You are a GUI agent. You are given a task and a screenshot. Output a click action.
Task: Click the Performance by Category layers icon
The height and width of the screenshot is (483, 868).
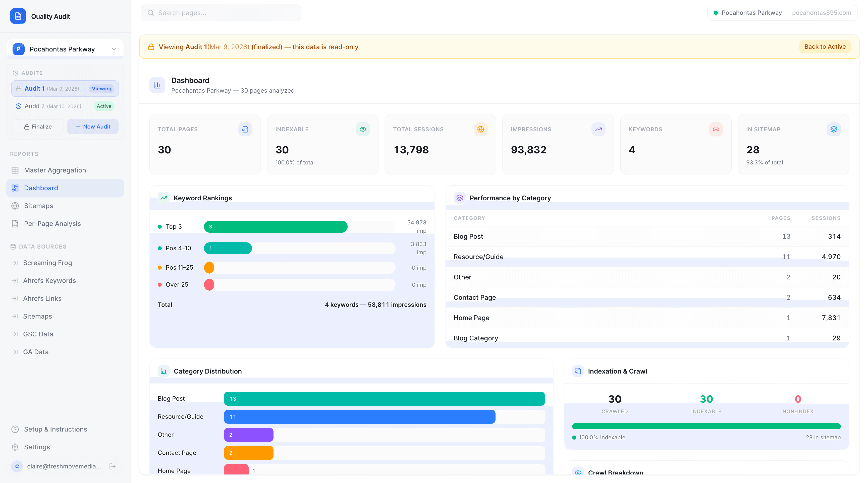[460, 198]
